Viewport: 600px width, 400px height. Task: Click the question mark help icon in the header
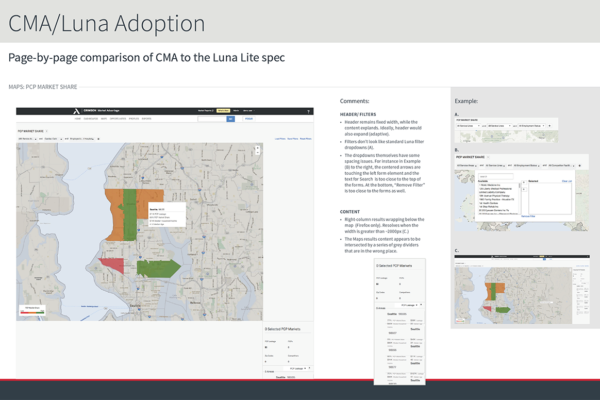308,112
